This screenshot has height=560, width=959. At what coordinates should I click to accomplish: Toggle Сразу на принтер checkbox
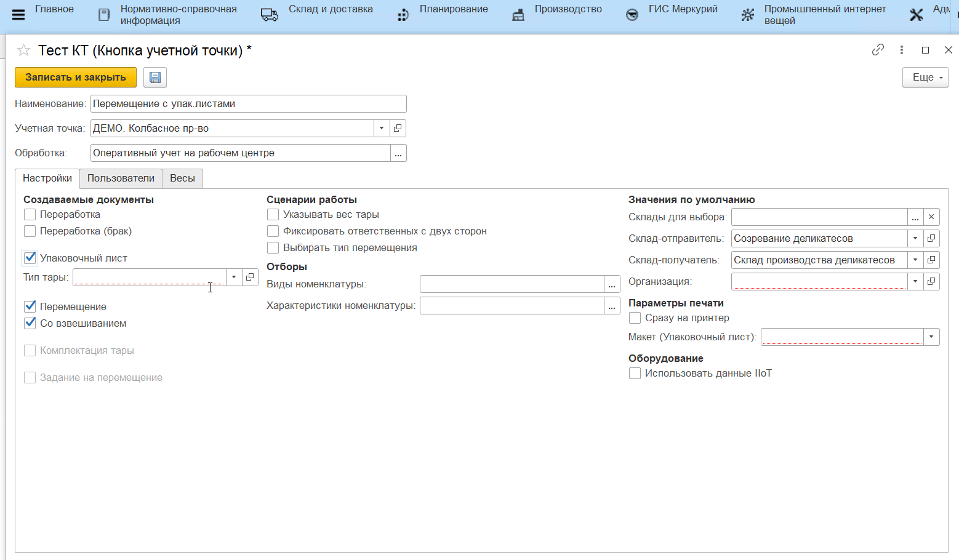coord(635,318)
